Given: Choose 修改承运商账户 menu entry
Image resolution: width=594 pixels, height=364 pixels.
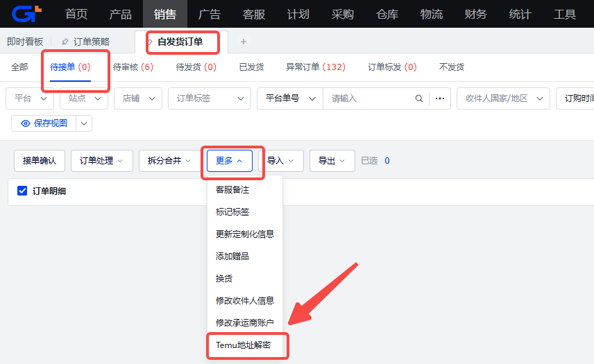Looking at the screenshot, I should coord(245,323).
